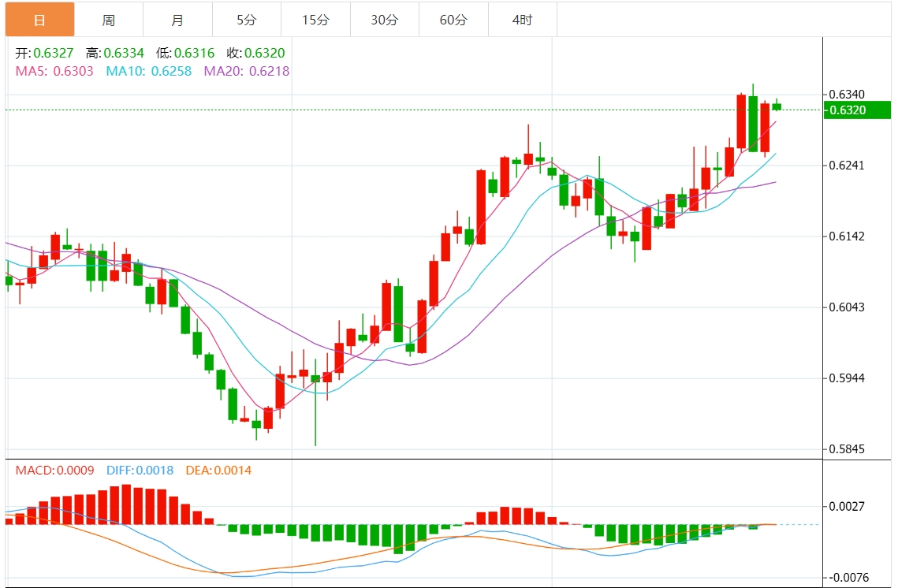Click the 开:0.6327 open price value
This screenshot has width=898, height=588.
click(45, 54)
